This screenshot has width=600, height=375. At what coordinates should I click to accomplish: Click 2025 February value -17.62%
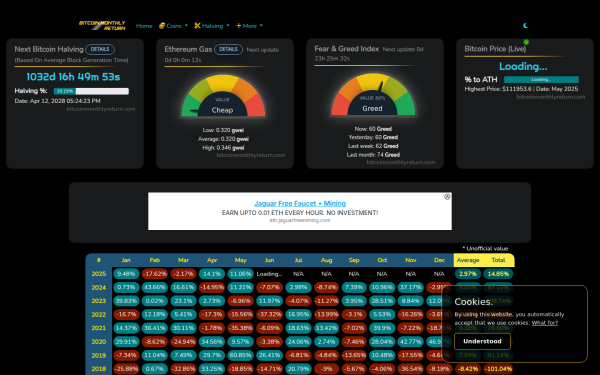(x=155, y=274)
